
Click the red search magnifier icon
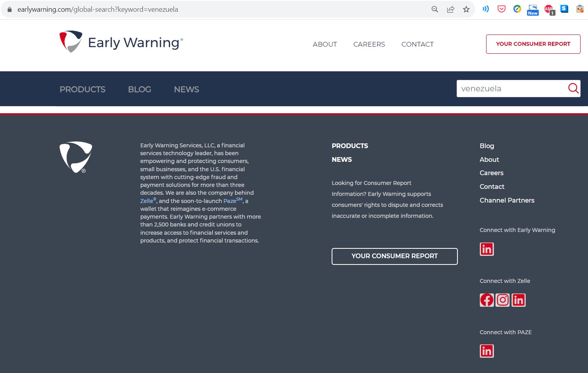pyautogui.click(x=573, y=89)
